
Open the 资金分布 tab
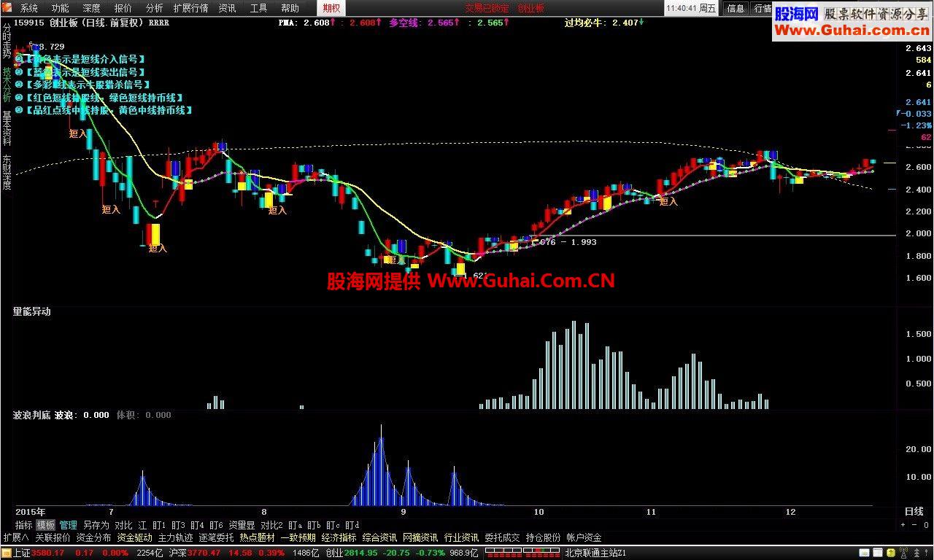[x=93, y=538]
